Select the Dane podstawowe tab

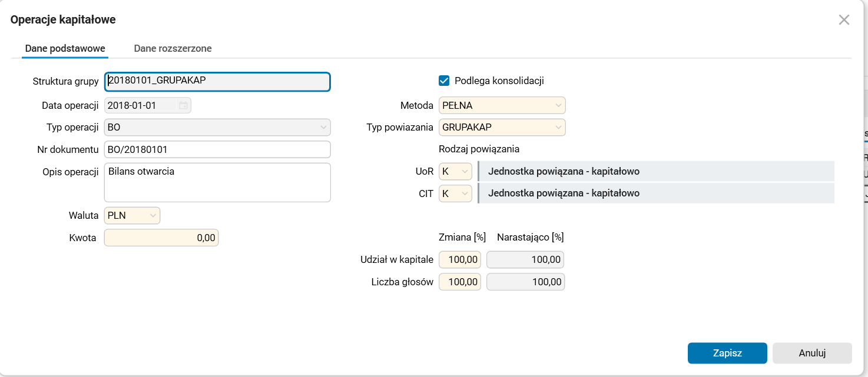[x=65, y=49]
